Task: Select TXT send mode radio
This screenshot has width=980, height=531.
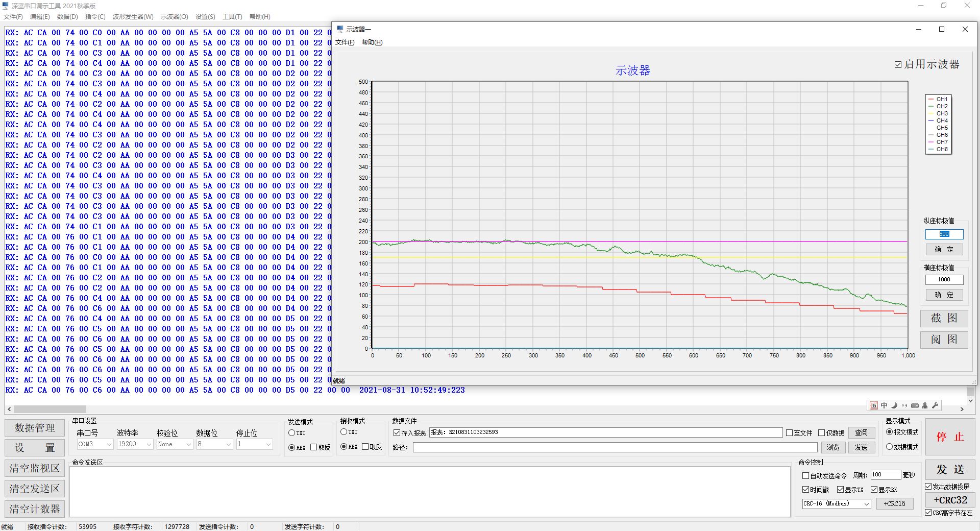Action: click(291, 432)
